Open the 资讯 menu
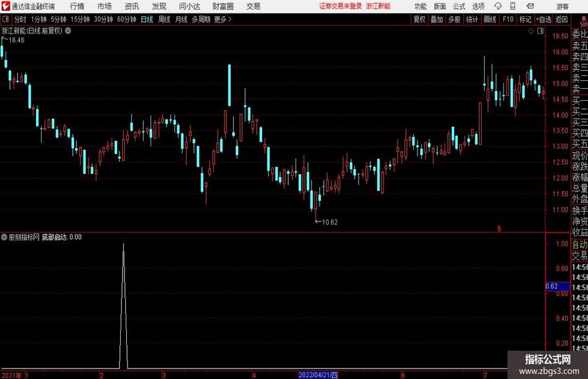The height and width of the screenshot is (379, 588). click(132, 6)
